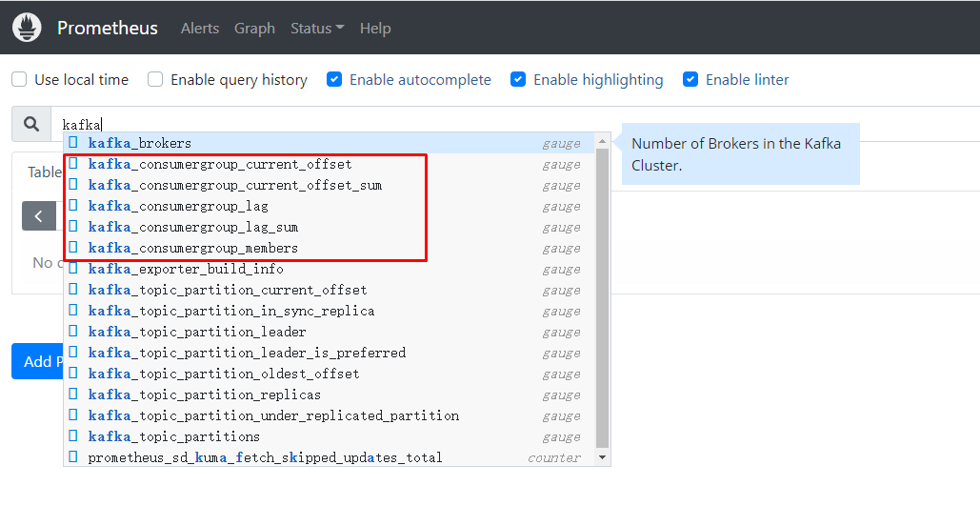980x526 pixels.
Task: Select kafka_topic_partition_in_sync_replica suggestion
Action: pyautogui.click(x=330, y=311)
